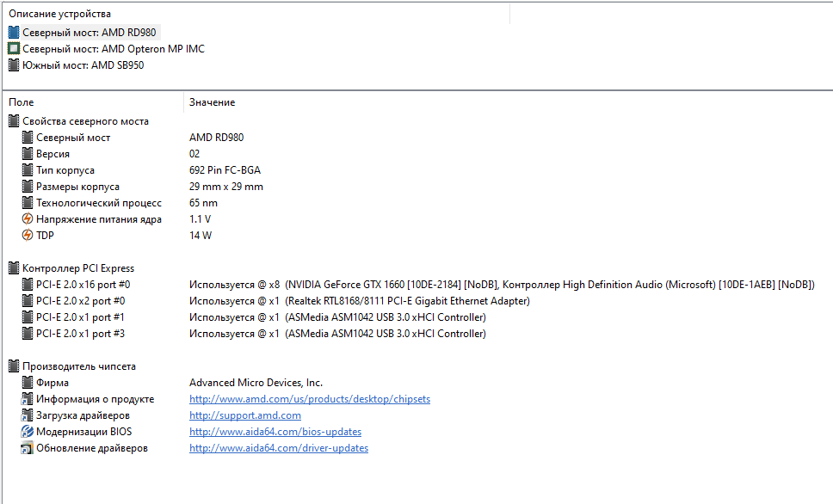Click icon beside PCI-E 2.0 x16 port #0

[x=28, y=285]
